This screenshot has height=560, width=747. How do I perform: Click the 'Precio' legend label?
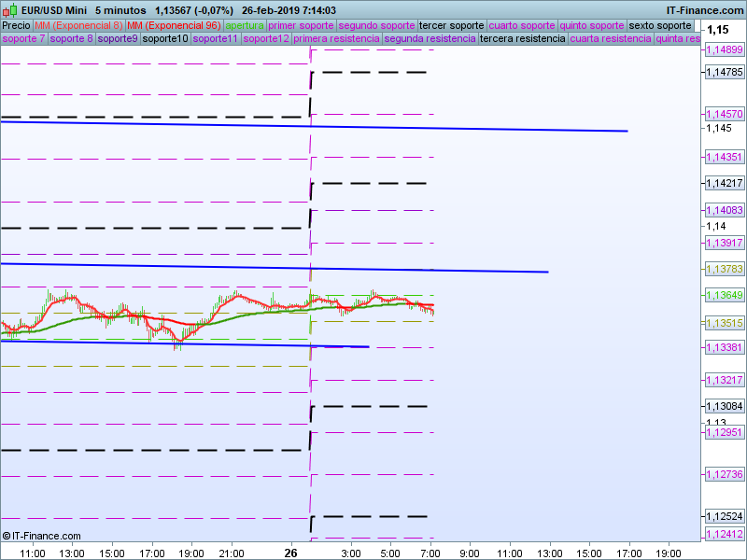coord(16,25)
